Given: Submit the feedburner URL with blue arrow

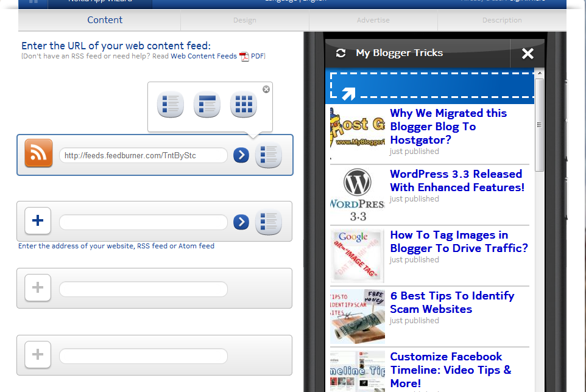Looking at the screenshot, I should click(241, 155).
